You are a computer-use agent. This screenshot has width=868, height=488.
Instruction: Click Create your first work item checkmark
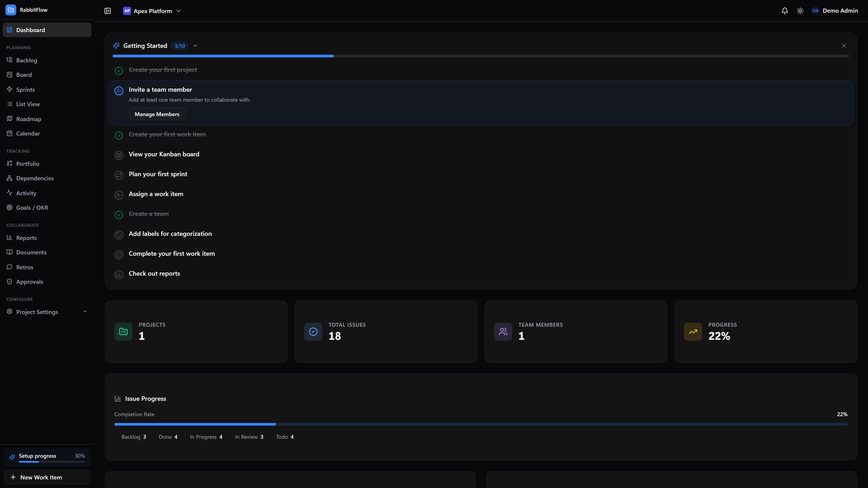tap(119, 135)
